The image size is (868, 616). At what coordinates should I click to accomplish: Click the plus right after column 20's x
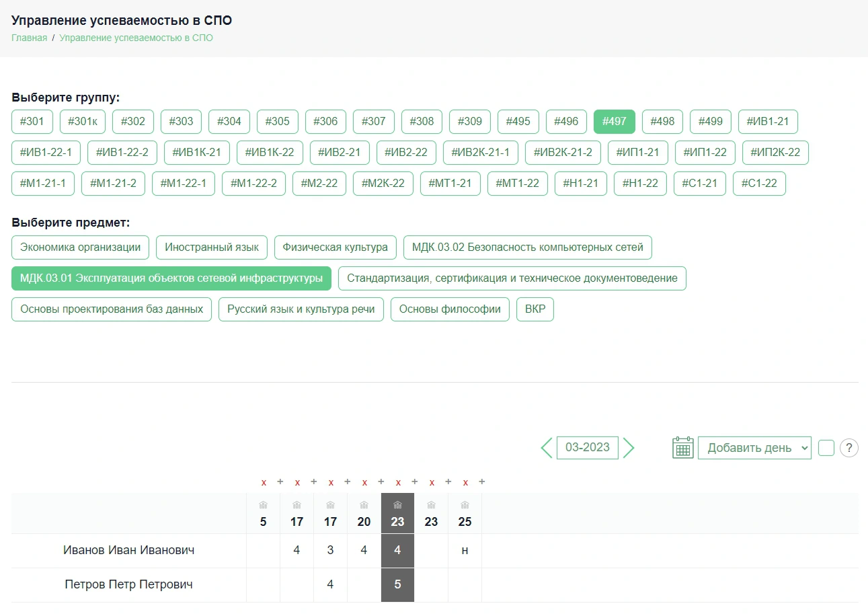tap(381, 482)
